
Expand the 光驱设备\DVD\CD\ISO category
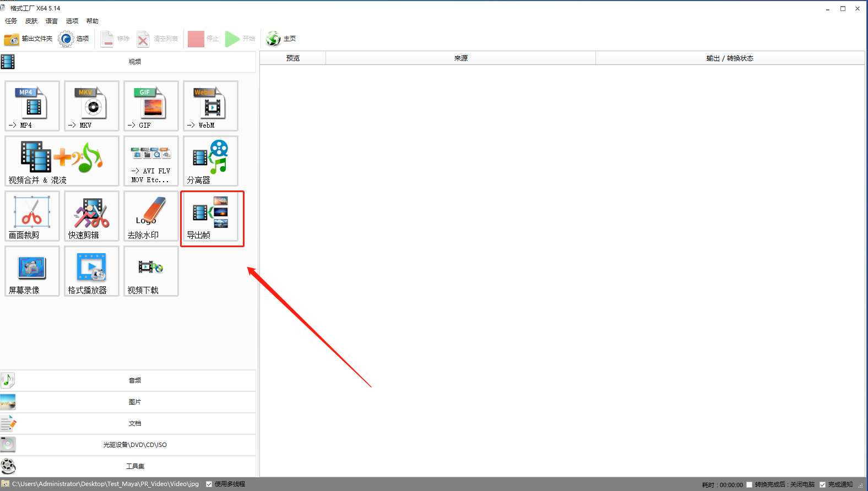[128, 445]
